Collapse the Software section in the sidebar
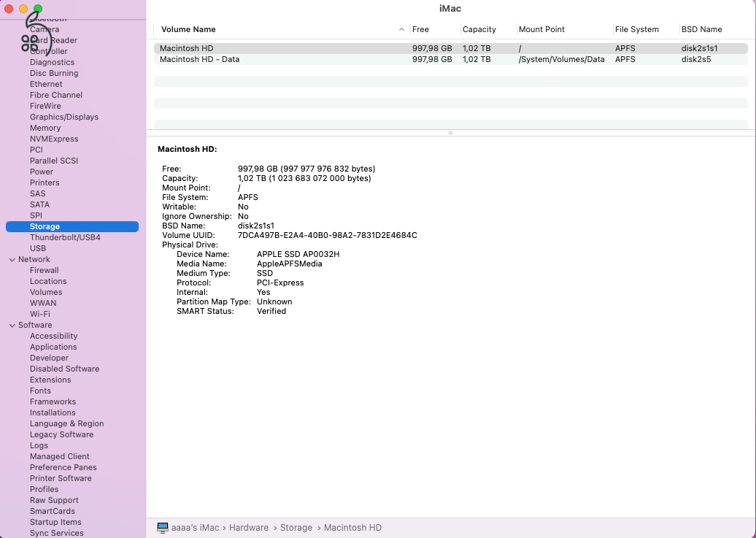This screenshot has height=538, width=756. tap(12, 326)
